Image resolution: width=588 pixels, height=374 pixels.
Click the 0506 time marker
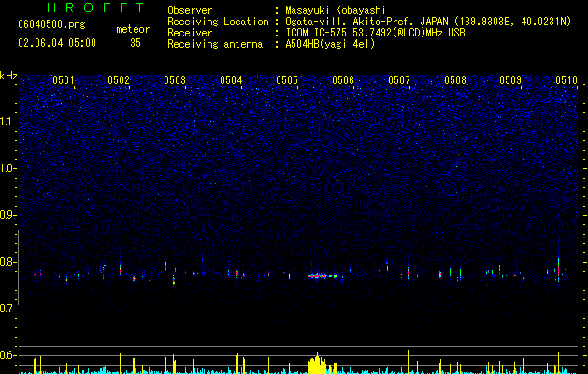click(x=343, y=80)
